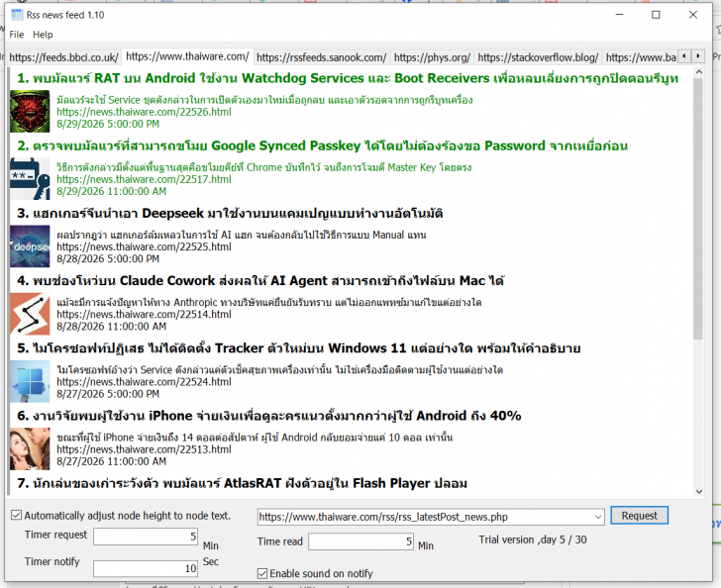Click the item 2 description mentioning Chrome Master Key
Screen dimensions: 721x588
click(263, 167)
